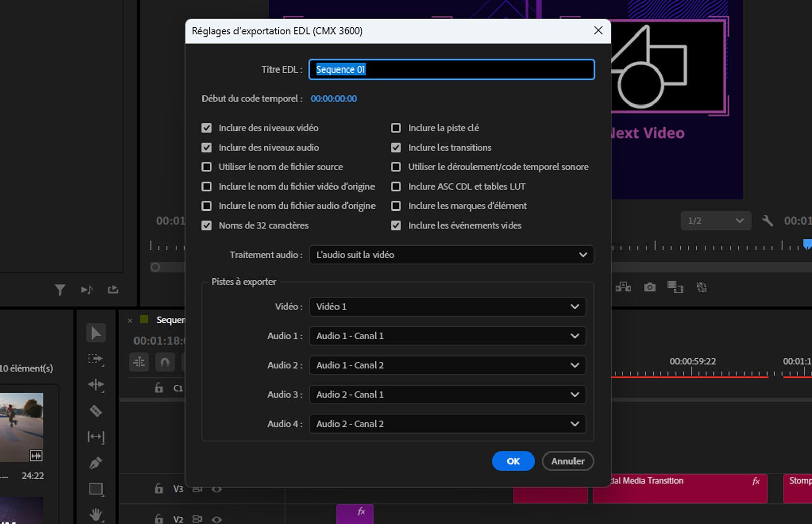Enable Utiliser le nom de fichier source
The height and width of the screenshot is (524, 812).
click(207, 166)
